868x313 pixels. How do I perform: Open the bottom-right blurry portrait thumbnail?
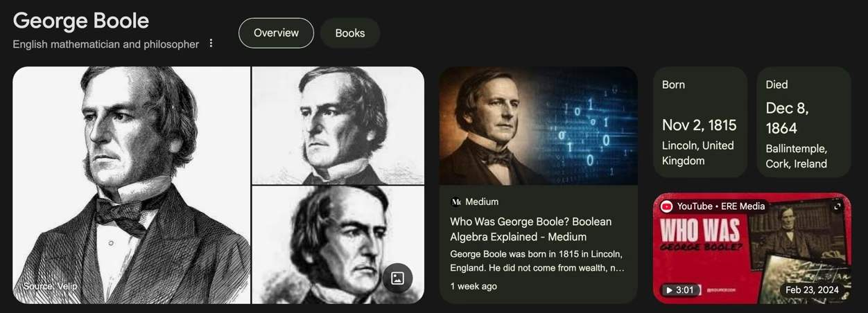pos(338,245)
